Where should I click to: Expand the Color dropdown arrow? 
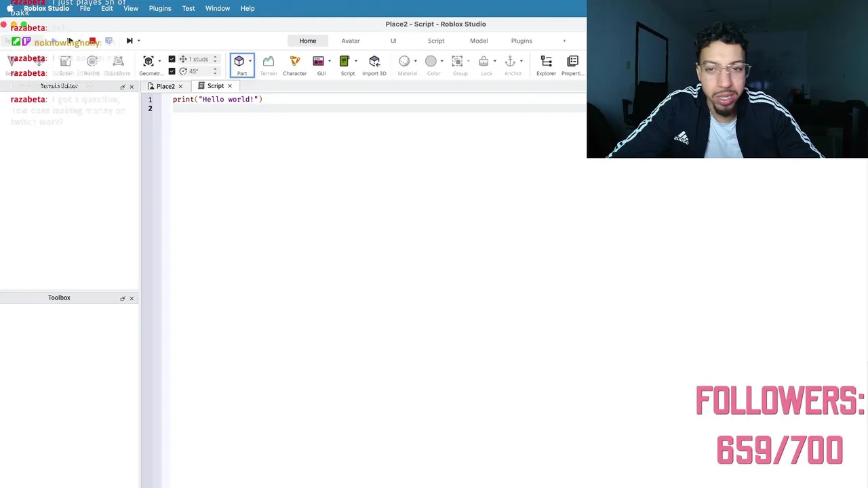(442, 62)
